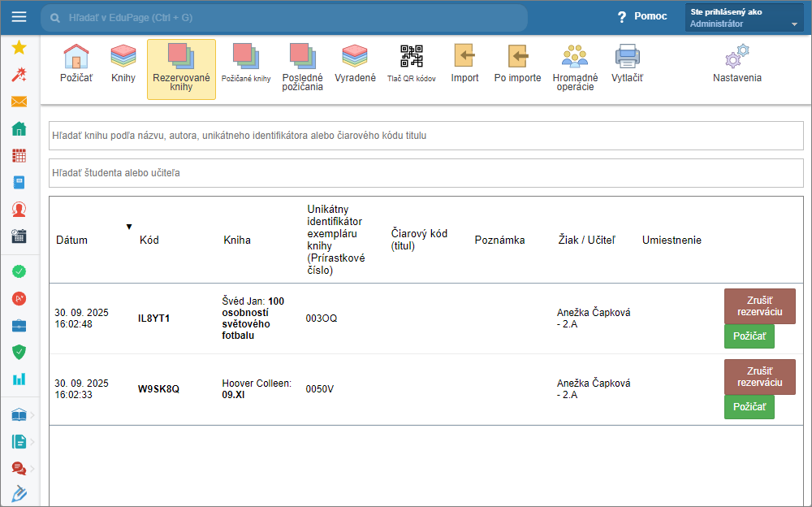The image size is (812, 507).
Task: Sort the table by Dátum column
Action: click(x=71, y=240)
